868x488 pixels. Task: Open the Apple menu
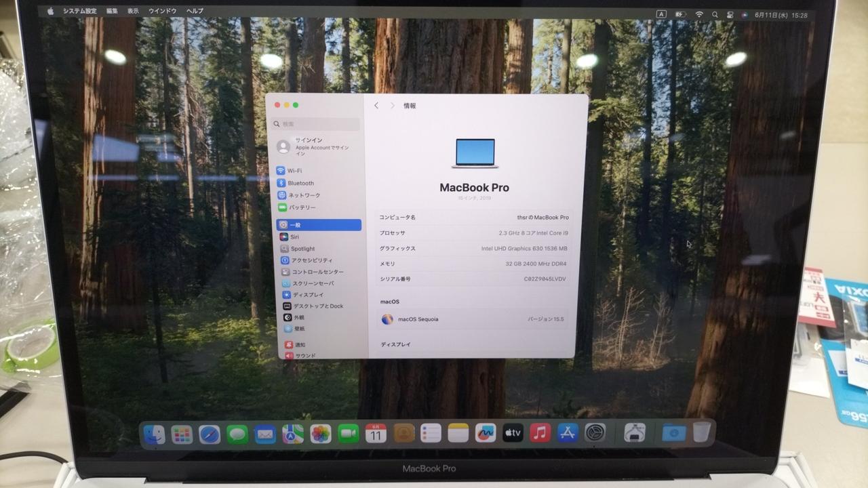(x=50, y=12)
